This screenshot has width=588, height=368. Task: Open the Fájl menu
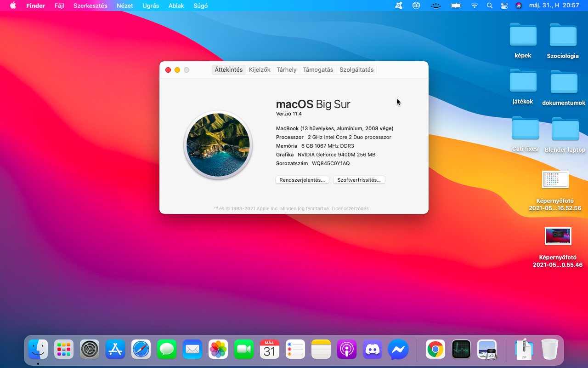click(x=59, y=6)
